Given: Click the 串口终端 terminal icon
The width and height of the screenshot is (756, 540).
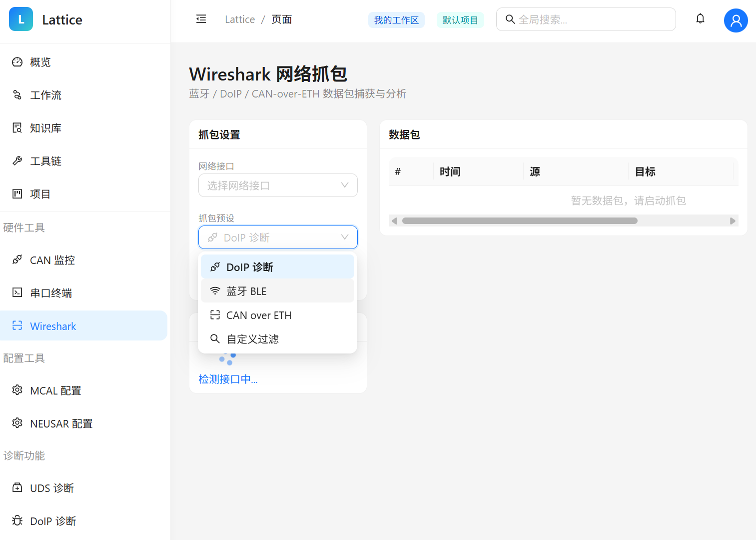Looking at the screenshot, I should click(x=17, y=292).
